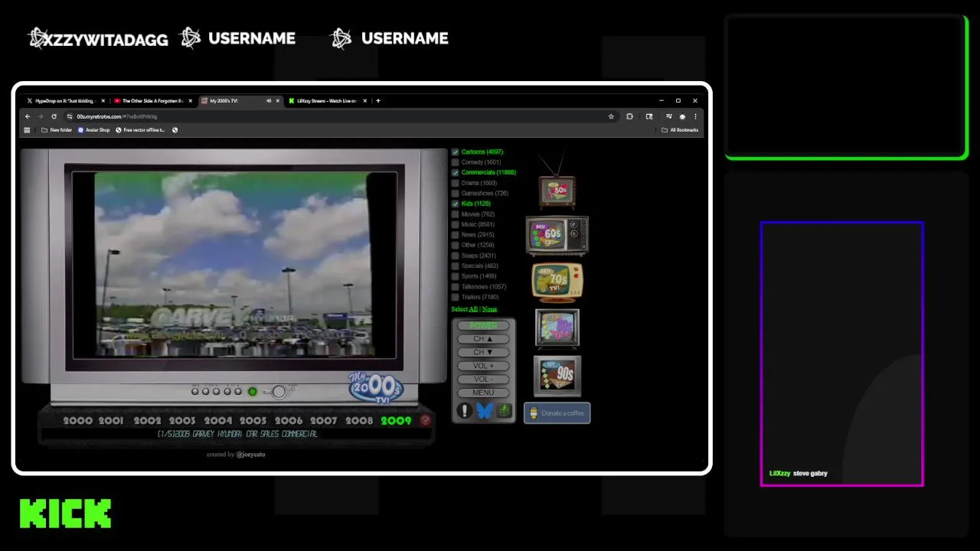The width and height of the screenshot is (980, 551).
Task: Uncheck the Kids (1126) checkbox
Action: pyautogui.click(x=455, y=204)
